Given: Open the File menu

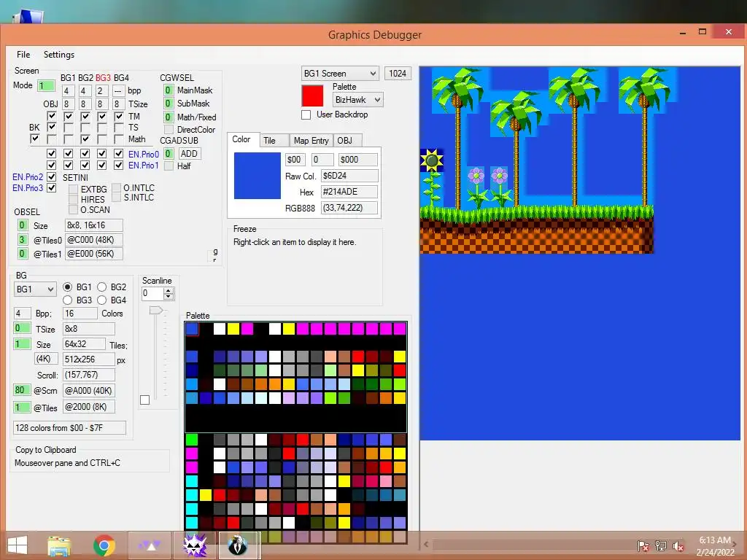Looking at the screenshot, I should (x=23, y=54).
